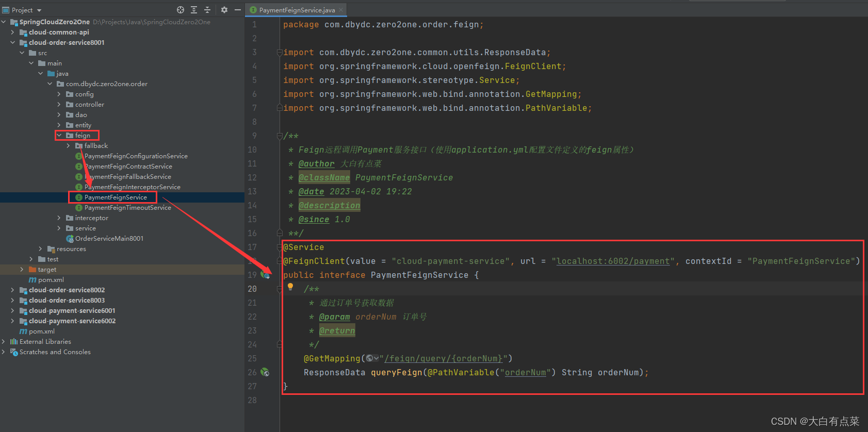Select PaymentFeignService in the project tree
The image size is (868, 432).
pos(116,197)
